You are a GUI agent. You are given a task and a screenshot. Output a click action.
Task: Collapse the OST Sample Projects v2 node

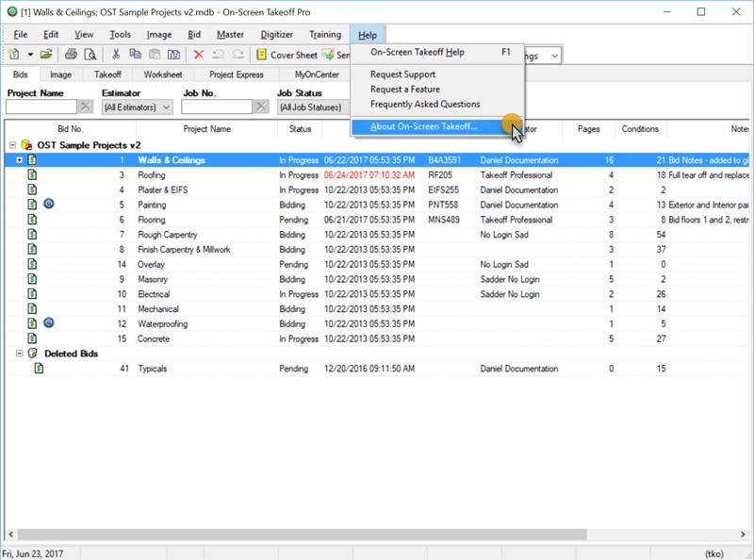pyautogui.click(x=12, y=145)
